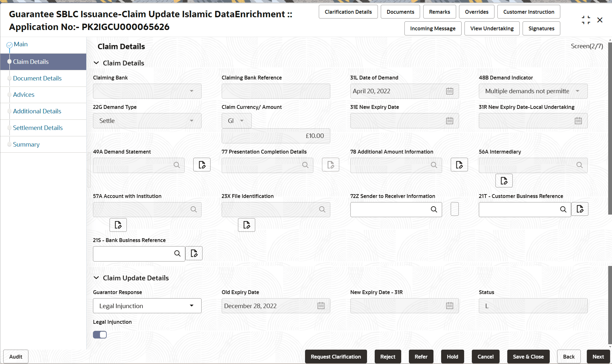Image resolution: width=612 pixels, height=364 pixels.
Task: Collapse the Claim Details section chevron
Action: coord(96,63)
